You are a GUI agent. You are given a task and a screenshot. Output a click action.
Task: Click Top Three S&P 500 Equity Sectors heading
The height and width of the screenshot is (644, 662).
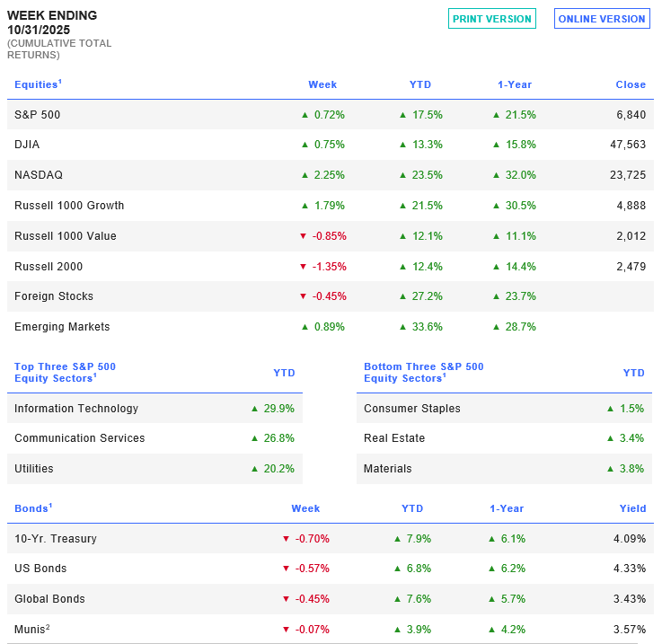coord(65,373)
